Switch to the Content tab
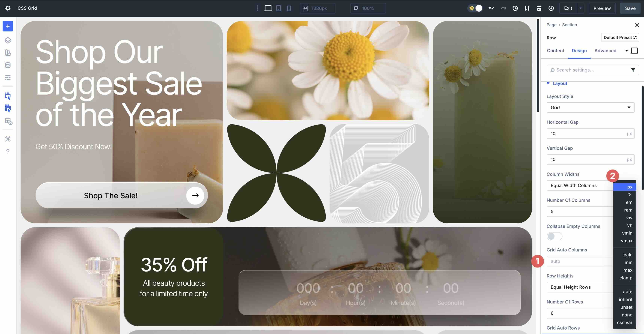644x334 pixels. pyautogui.click(x=555, y=51)
